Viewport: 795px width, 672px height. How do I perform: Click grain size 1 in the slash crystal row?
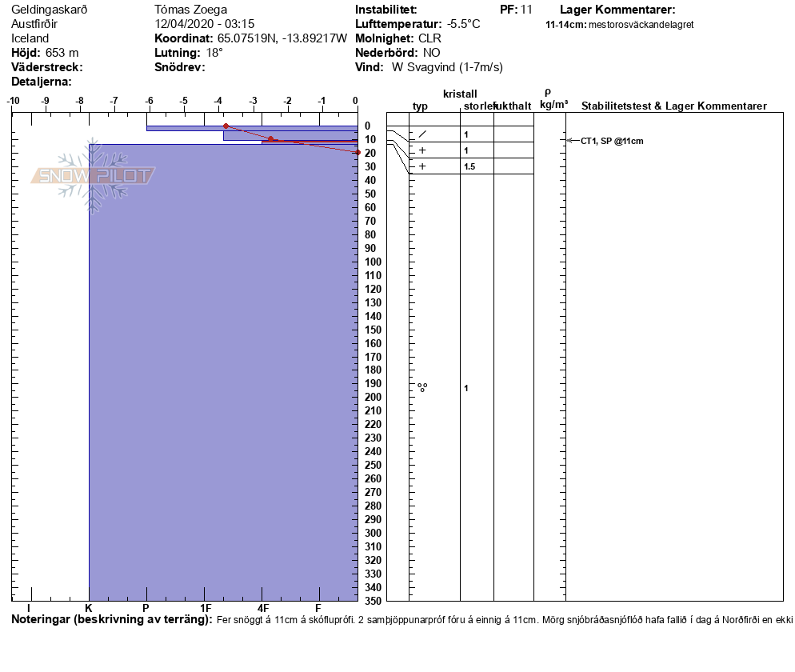click(x=466, y=134)
